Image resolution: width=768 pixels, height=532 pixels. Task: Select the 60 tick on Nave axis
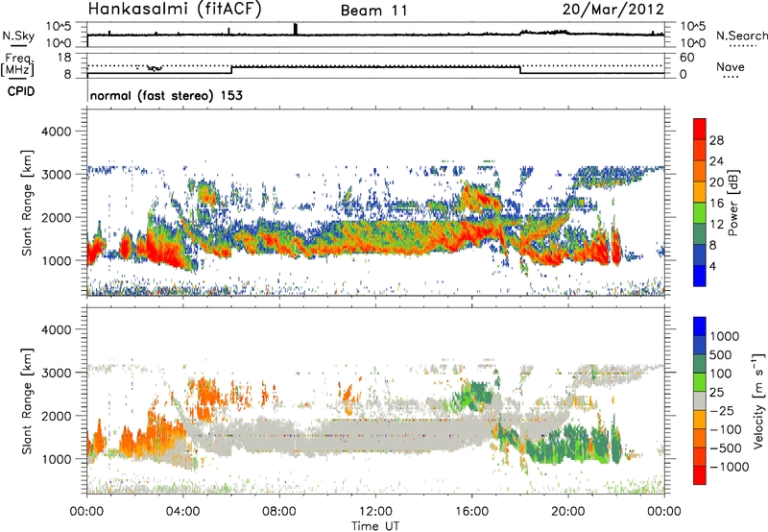pos(687,58)
